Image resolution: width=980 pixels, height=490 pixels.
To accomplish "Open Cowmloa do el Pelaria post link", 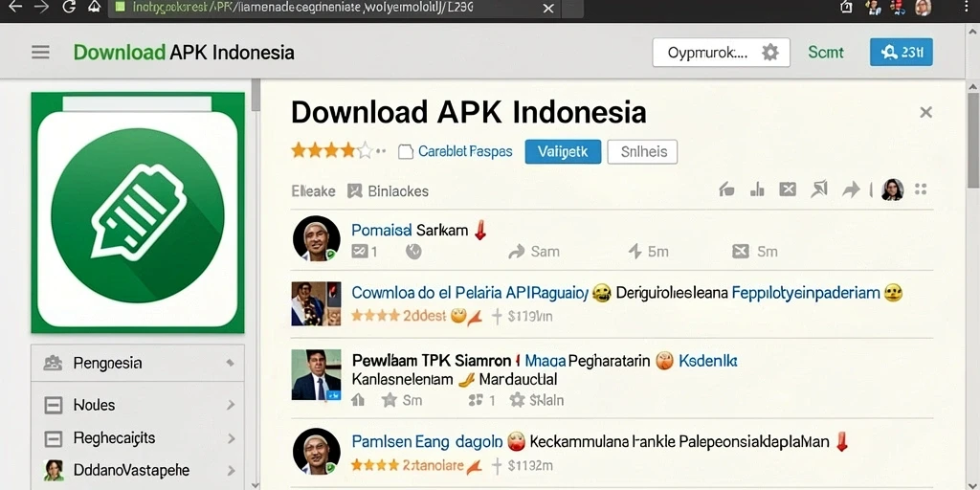I will 470,293.
